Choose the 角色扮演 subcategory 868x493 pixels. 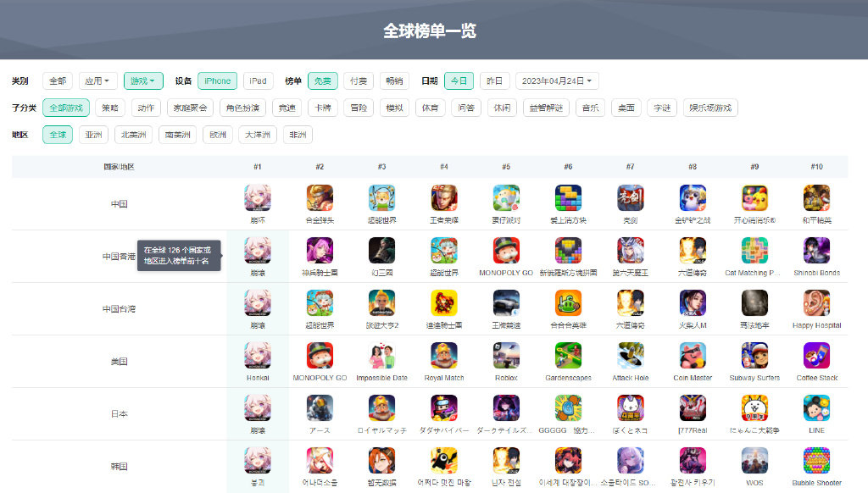[241, 108]
